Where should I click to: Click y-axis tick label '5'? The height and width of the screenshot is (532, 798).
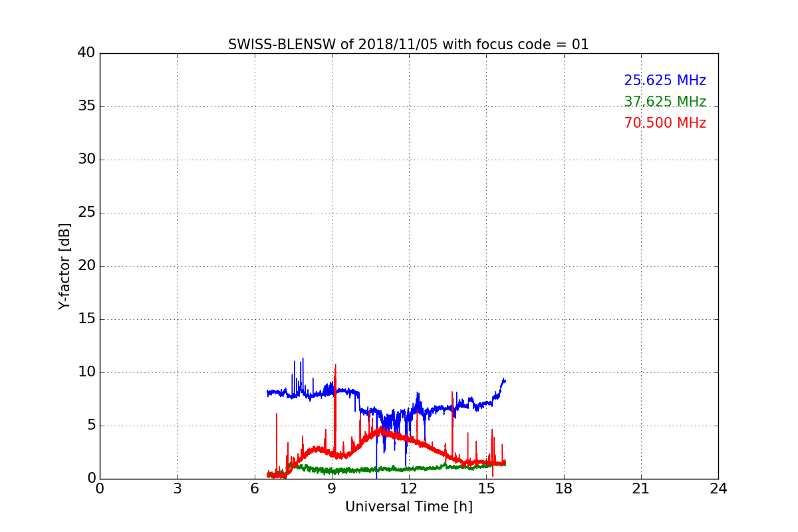click(90, 426)
